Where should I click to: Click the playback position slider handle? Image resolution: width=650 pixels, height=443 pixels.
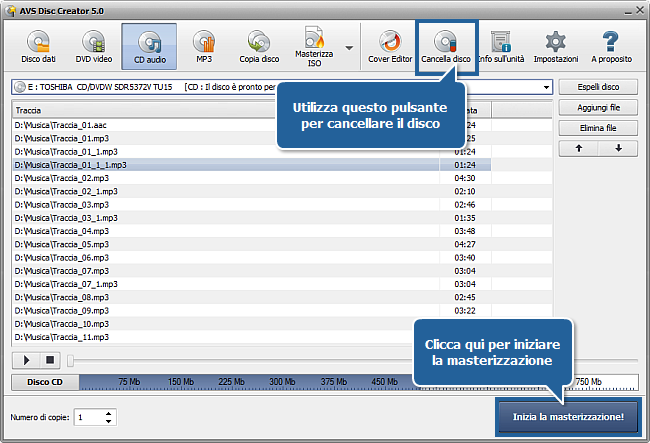pos(70,361)
